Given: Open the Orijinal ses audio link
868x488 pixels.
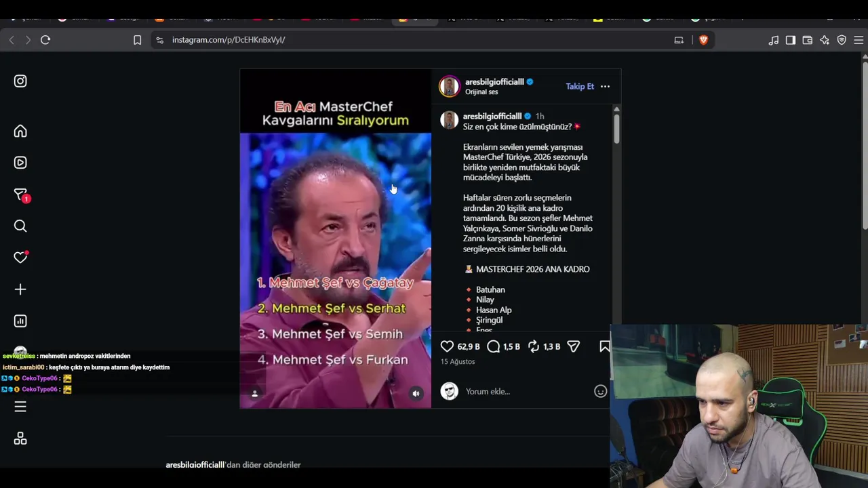Looking at the screenshot, I should pyautogui.click(x=481, y=92).
